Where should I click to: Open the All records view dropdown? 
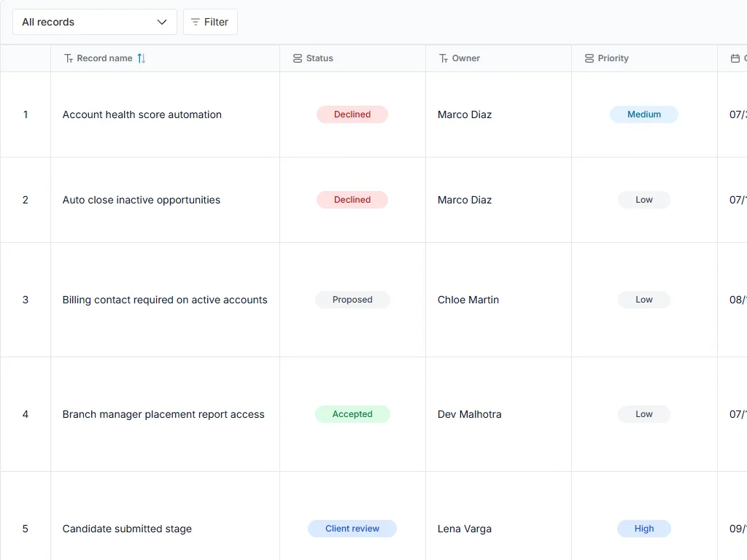tap(95, 22)
